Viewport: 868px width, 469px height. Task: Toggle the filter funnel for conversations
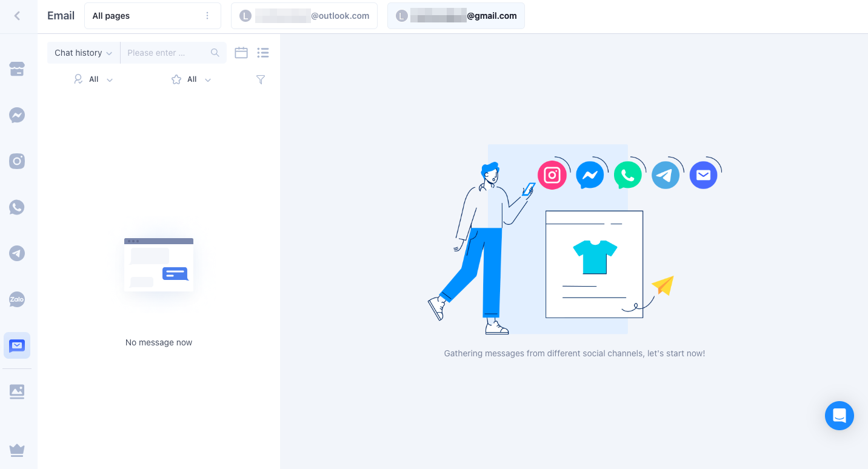pyautogui.click(x=260, y=79)
